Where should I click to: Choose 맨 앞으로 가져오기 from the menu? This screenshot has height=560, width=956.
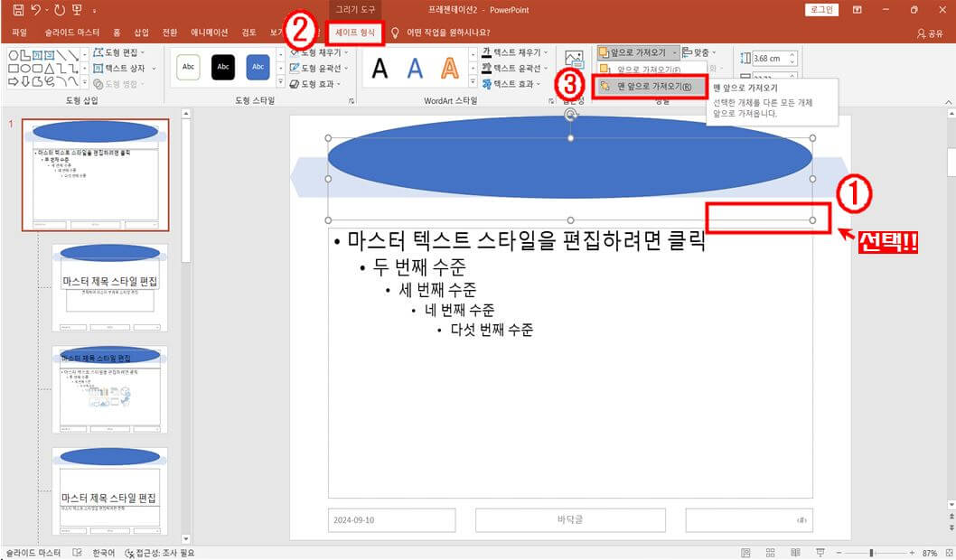(650, 86)
